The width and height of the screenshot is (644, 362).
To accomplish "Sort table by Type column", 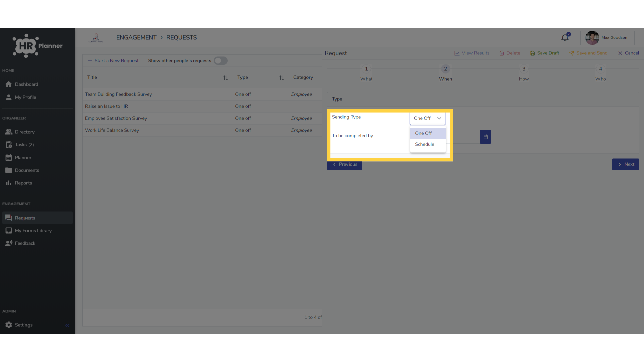I will point(282,78).
